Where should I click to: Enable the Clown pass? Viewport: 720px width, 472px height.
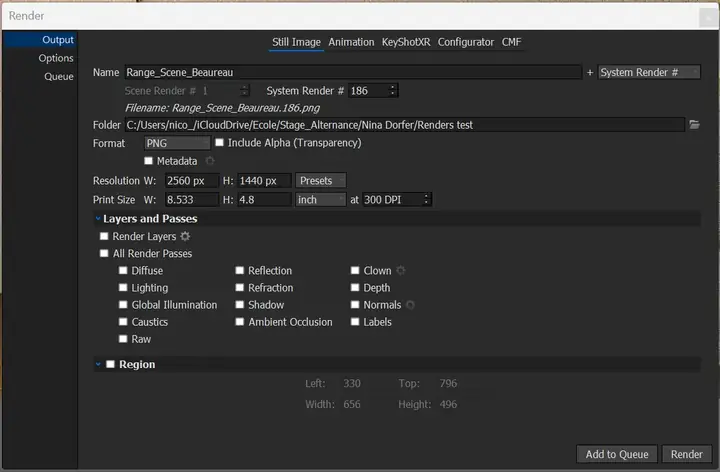tap(355, 270)
